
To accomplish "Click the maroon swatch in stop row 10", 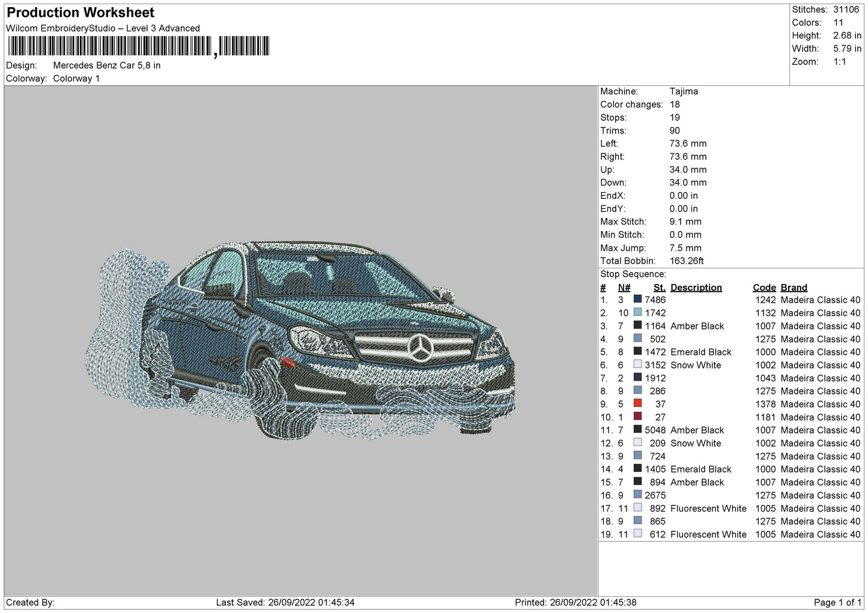I will [637, 416].
